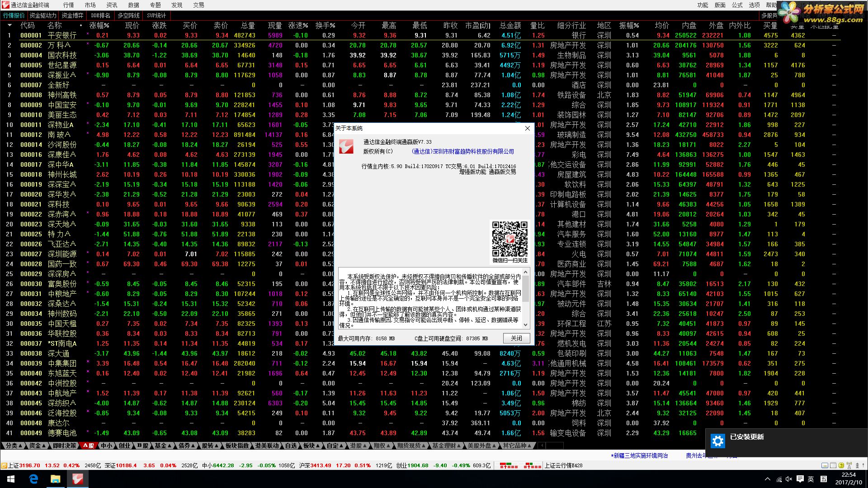Click the 通达信 logo icon in the title bar
This screenshot has width=868, height=488.
[x=5, y=5]
